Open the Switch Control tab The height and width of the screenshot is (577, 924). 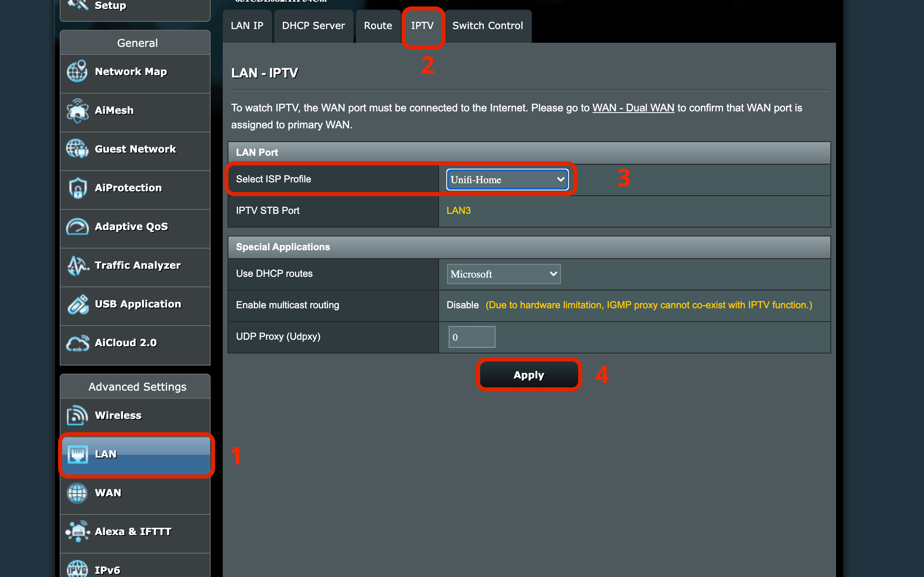(x=487, y=26)
